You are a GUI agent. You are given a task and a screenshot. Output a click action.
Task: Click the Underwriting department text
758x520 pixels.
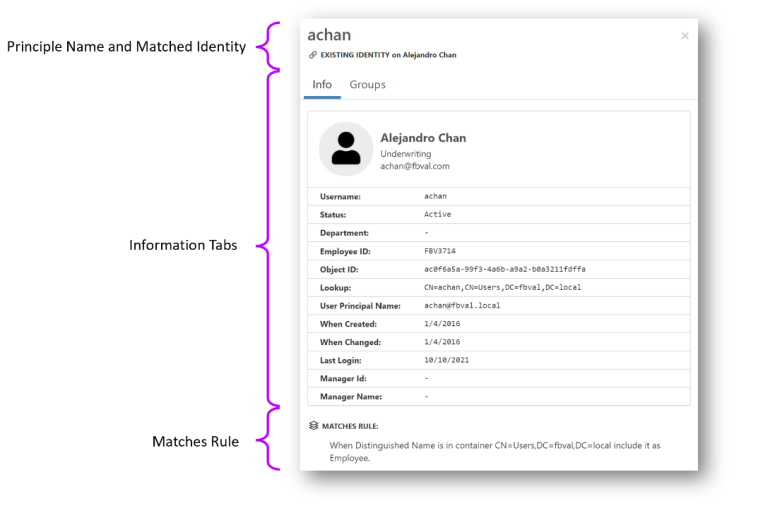(x=406, y=154)
